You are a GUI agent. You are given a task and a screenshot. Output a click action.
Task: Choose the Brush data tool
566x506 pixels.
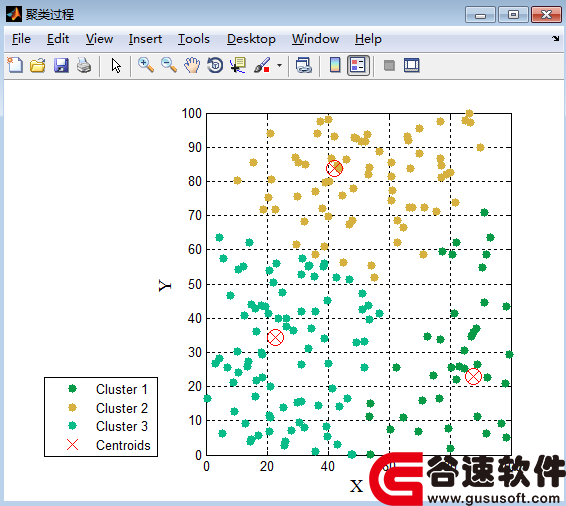[262, 65]
